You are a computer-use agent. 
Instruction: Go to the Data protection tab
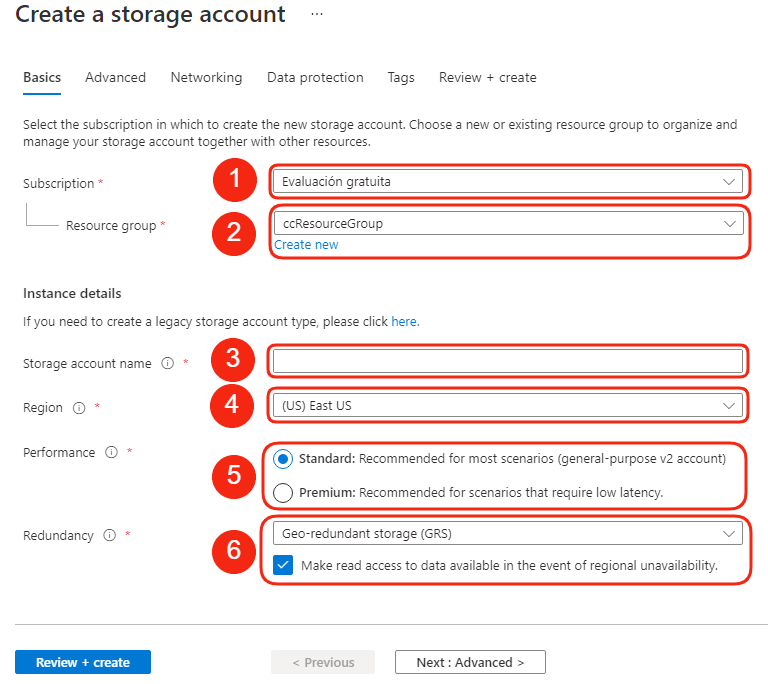click(315, 77)
